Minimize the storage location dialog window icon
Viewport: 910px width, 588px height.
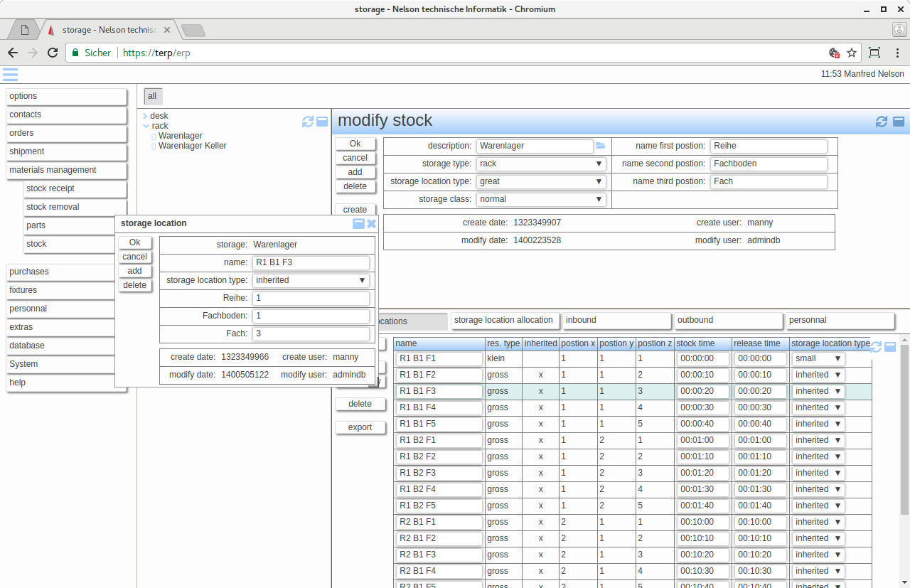[x=358, y=223]
